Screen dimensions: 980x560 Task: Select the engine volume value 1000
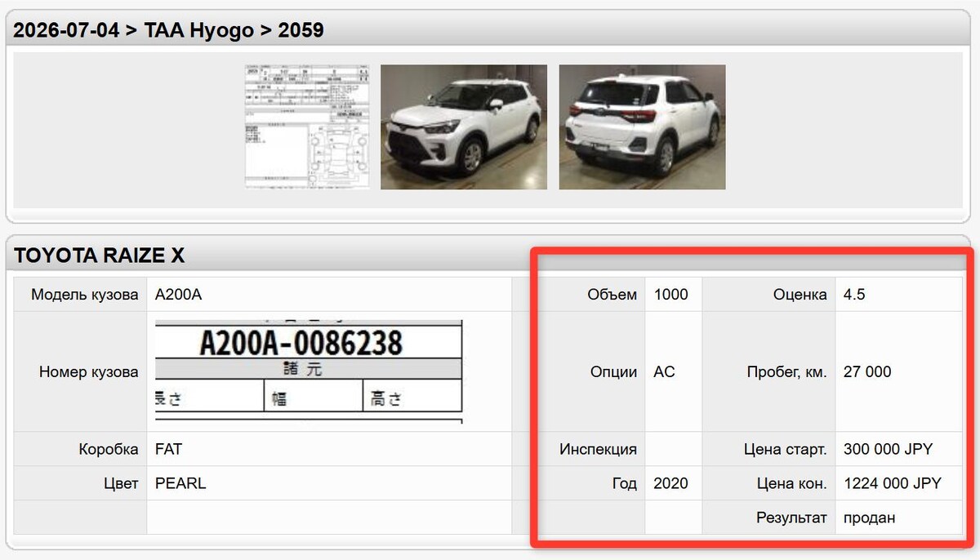[x=671, y=295]
